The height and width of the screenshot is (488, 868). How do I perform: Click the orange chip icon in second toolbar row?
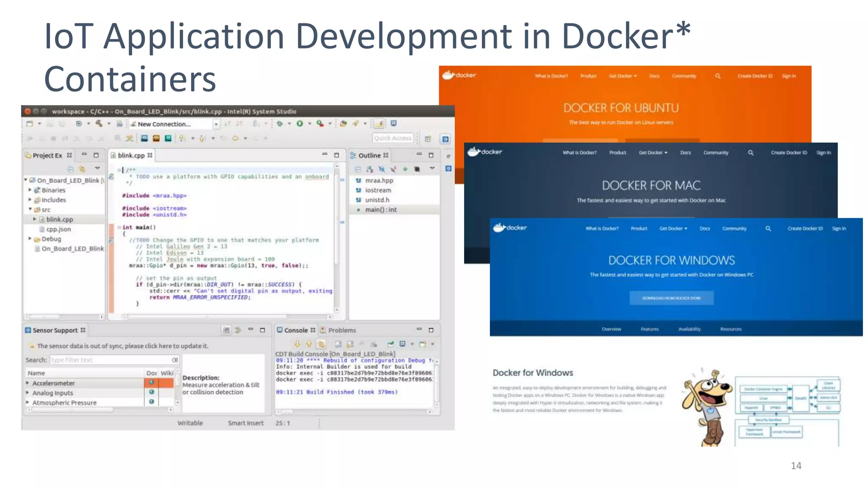[x=156, y=138]
